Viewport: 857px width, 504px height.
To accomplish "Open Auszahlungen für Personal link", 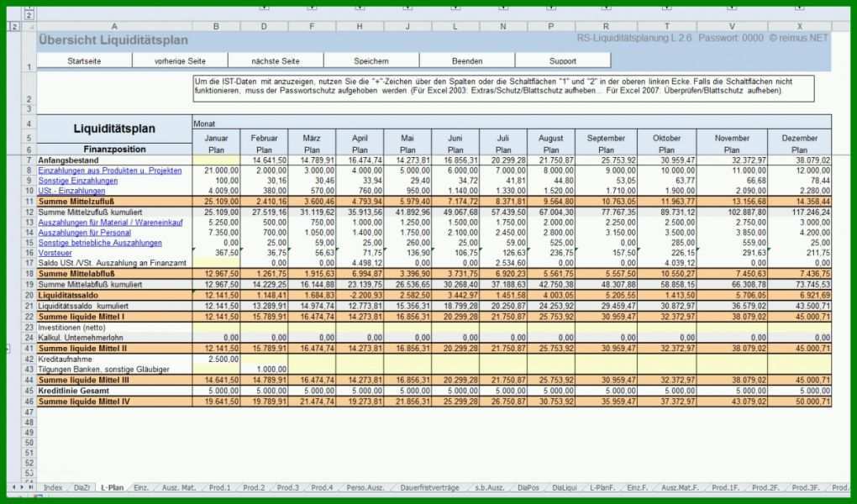I will coord(85,233).
